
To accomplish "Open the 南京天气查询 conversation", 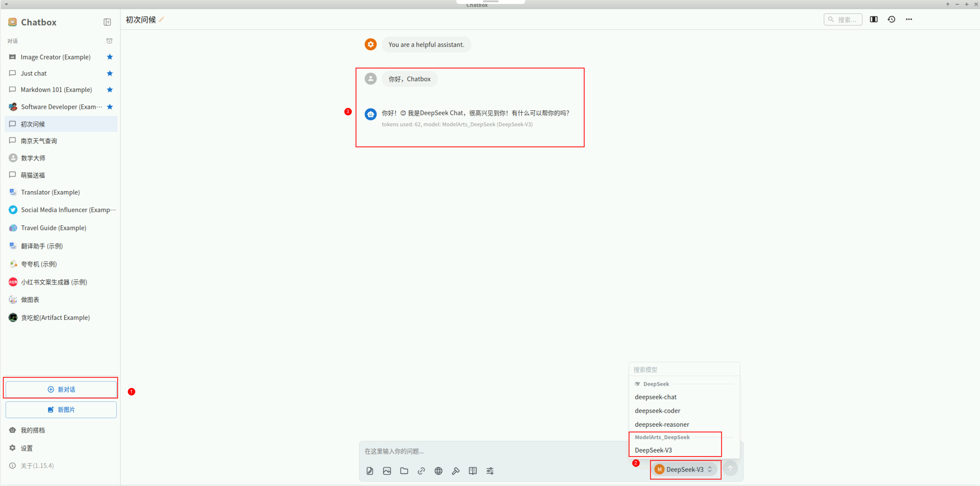I will [x=39, y=141].
